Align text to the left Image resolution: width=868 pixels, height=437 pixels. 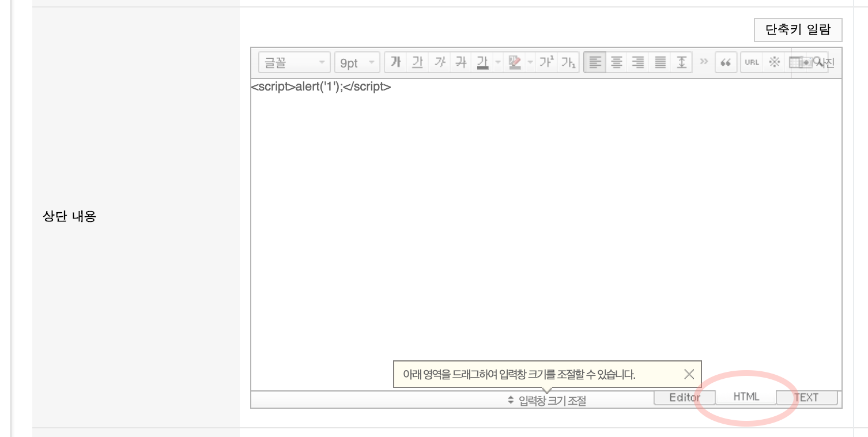595,62
